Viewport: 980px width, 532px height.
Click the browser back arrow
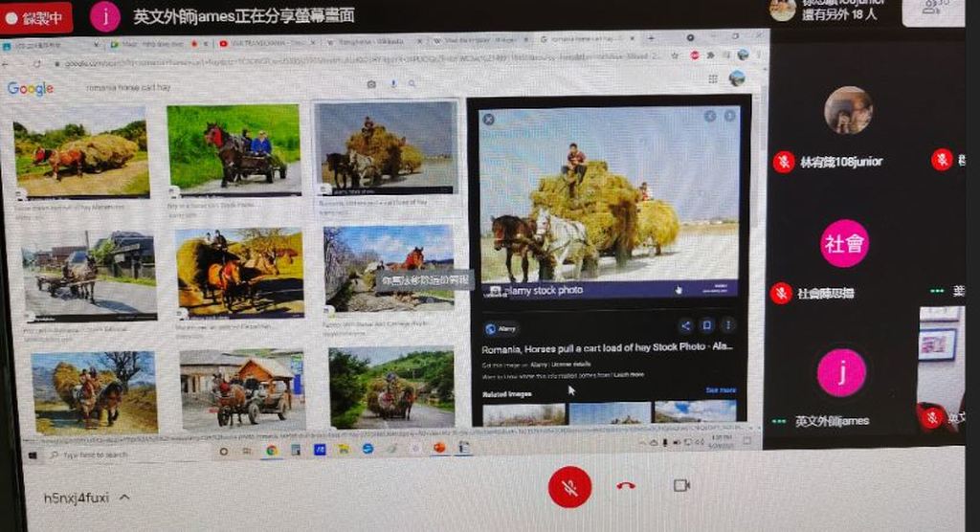coord(6,64)
